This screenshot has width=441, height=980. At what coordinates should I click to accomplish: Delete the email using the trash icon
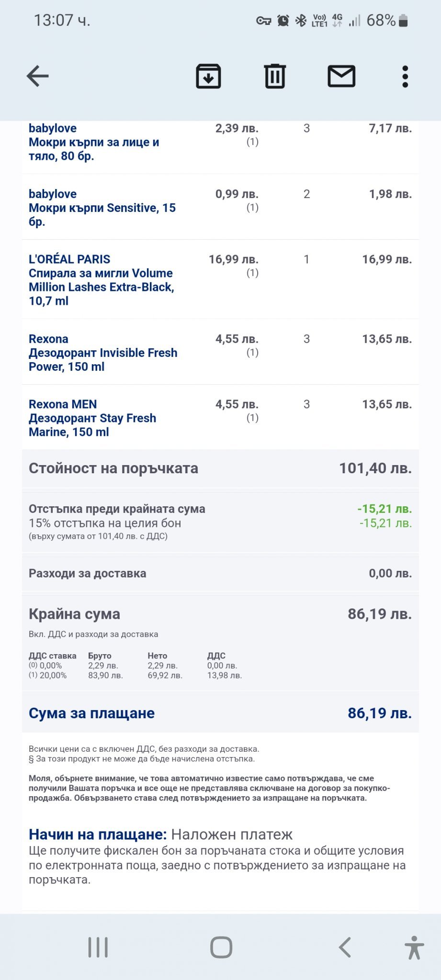(275, 76)
